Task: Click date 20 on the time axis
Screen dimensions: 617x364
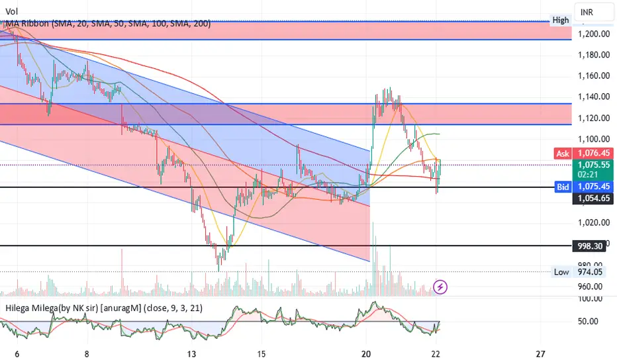Action: (x=366, y=354)
